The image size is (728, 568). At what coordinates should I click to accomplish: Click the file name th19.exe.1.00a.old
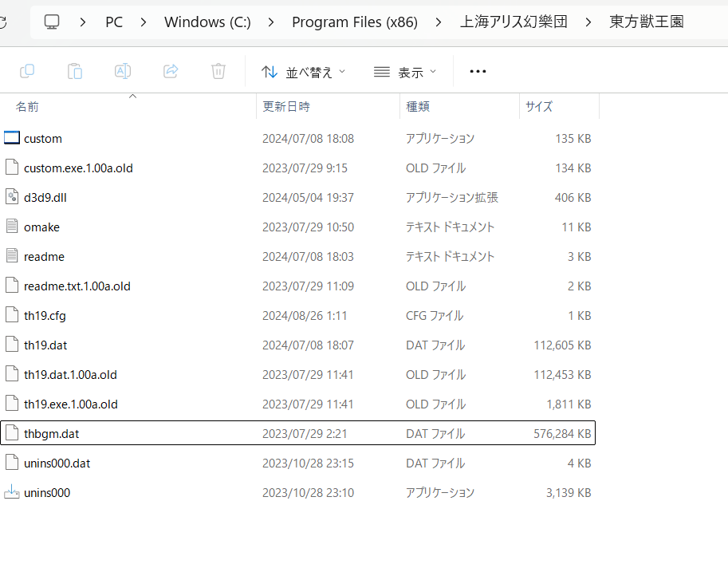[71, 404]
